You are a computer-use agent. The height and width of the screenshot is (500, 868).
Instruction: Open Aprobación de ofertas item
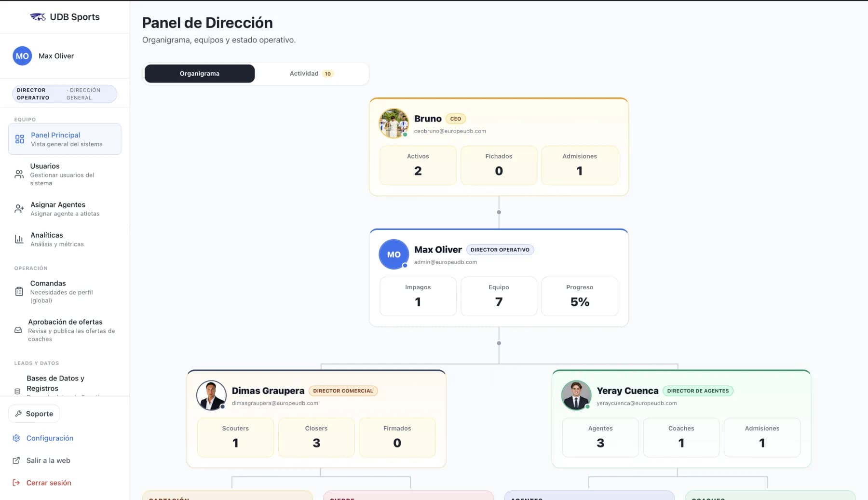click(65, 330)
